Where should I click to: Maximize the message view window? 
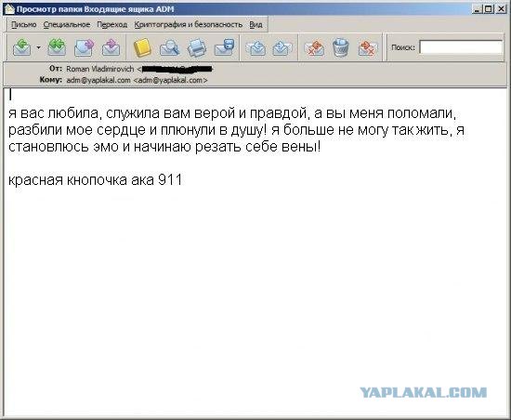[x=489, y=9]
